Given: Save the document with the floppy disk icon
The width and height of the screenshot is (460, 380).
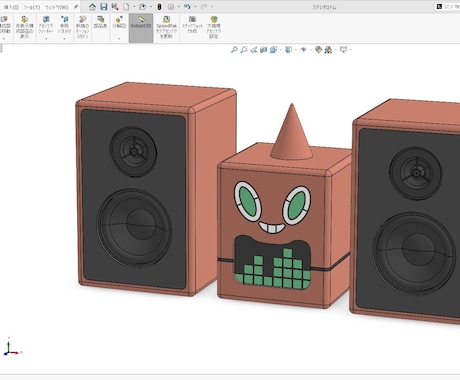Looking at the screenshot, I should [x=104, y=7].
